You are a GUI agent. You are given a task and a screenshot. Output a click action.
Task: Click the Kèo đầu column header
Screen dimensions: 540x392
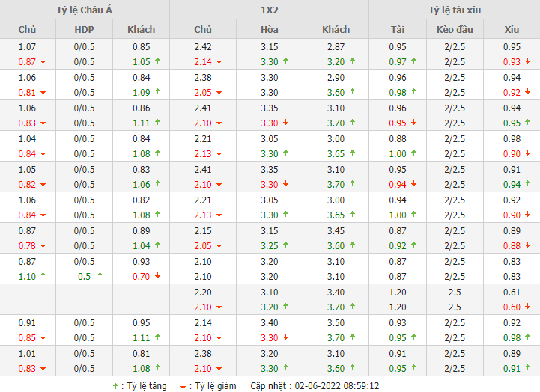pyautogui.click(x=455, y=30)
